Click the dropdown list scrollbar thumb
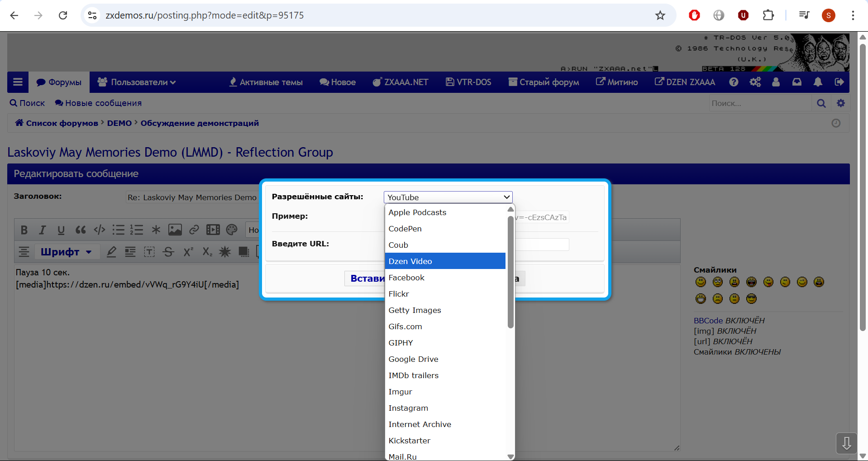 coord(510,272)
